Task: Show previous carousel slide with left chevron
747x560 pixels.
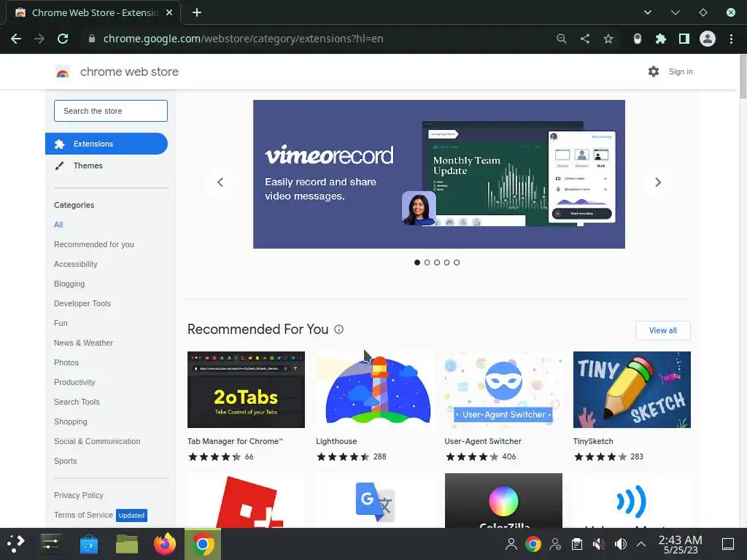Action: click(220, 182)
